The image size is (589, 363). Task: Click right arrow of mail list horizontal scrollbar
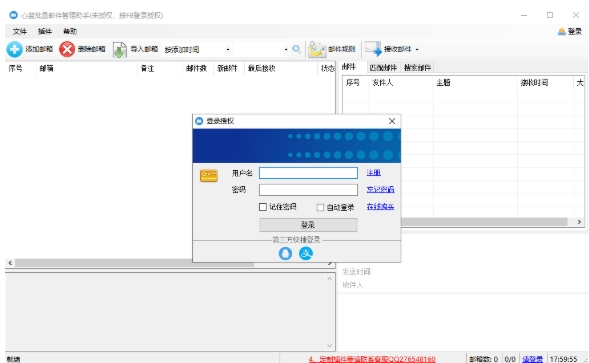pos(579,222)
